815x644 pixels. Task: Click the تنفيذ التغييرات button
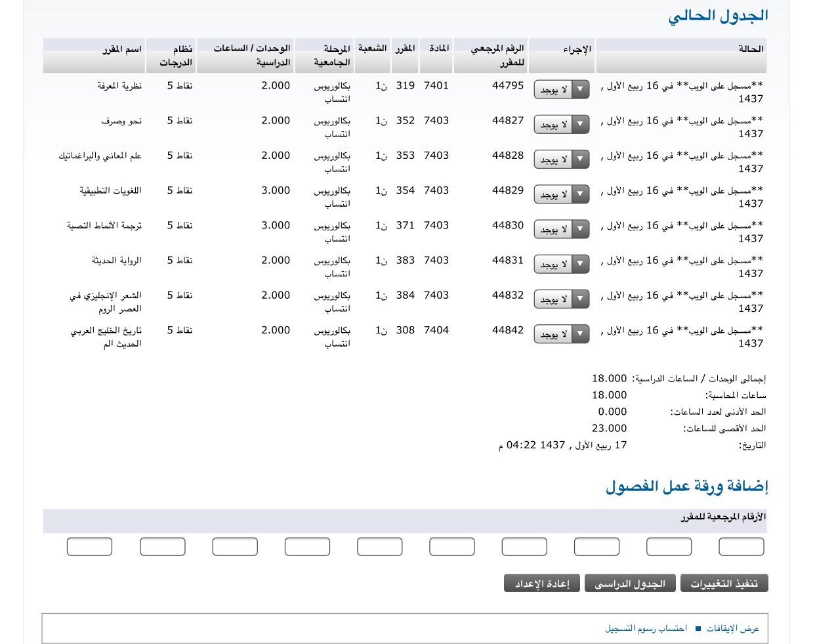click(724, 584)
